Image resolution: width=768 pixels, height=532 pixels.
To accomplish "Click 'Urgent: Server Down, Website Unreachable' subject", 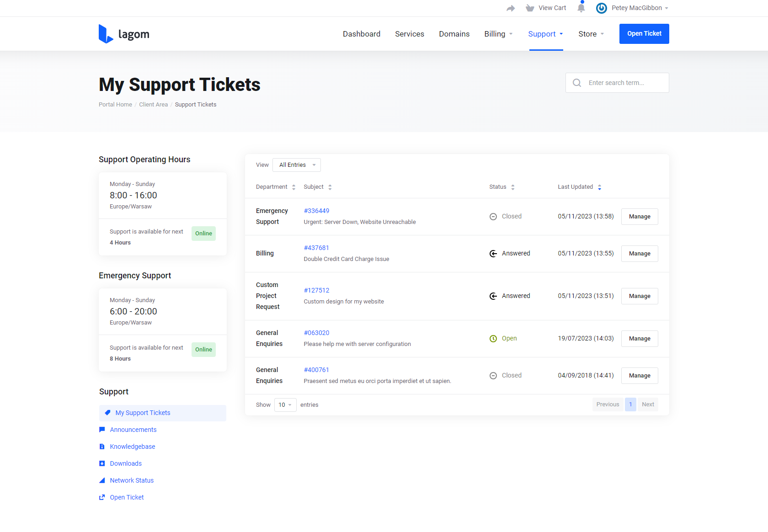I will tap(360, 222).
